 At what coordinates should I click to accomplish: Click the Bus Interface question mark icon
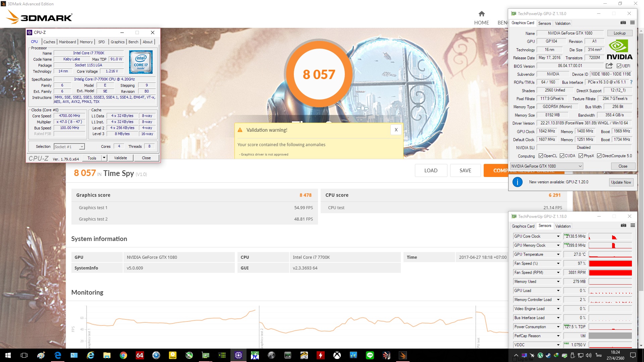pos(631,82)
